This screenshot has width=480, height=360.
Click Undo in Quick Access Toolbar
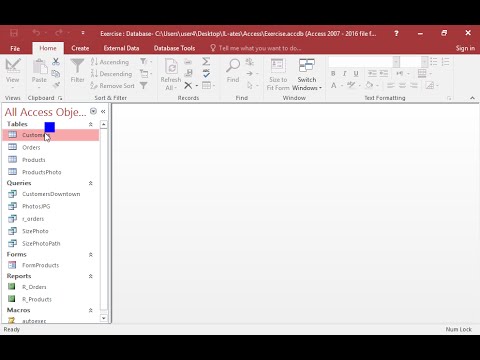(36, 33)
